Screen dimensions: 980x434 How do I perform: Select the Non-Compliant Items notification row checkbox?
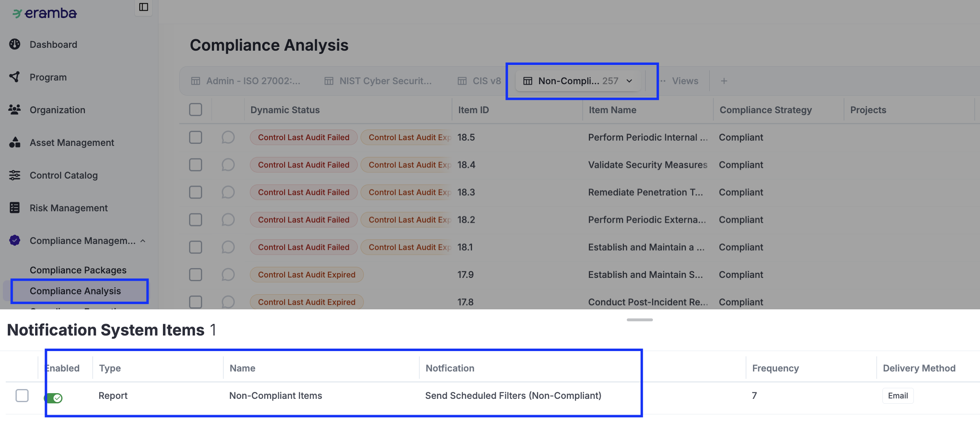(x=22, y=396)
